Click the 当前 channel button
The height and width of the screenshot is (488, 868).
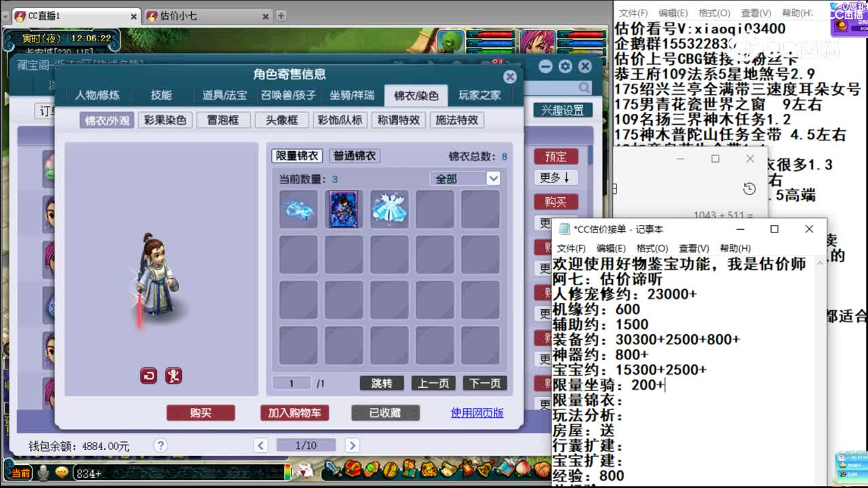click(20, 473)
